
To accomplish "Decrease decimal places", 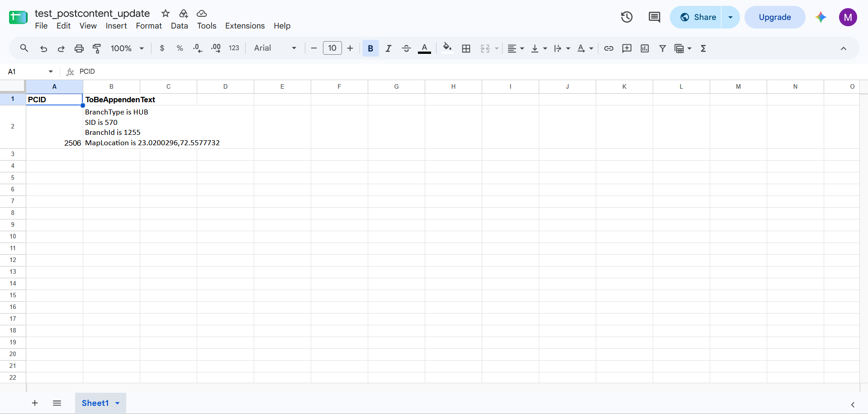I will [198, 48].
